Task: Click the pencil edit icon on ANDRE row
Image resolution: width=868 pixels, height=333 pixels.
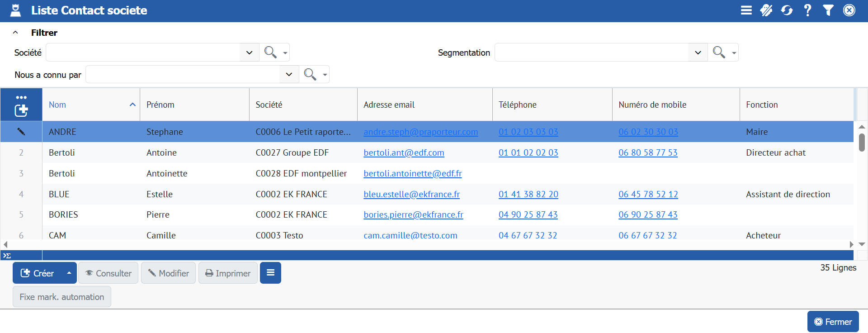Action: pos(21,132)
